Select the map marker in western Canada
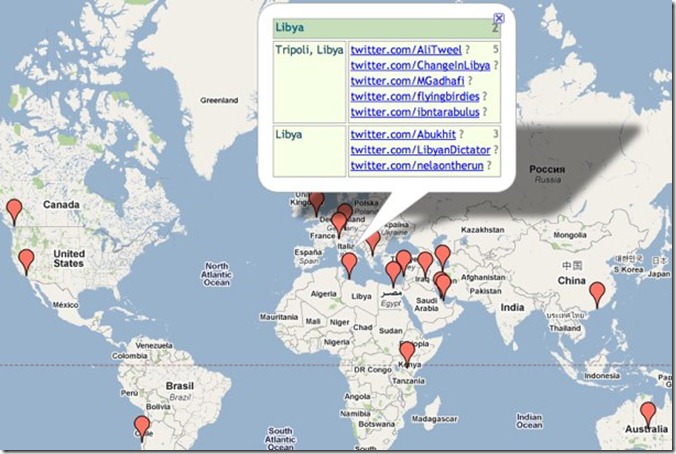Screen dimensions: 676x454 click(14, 211)
